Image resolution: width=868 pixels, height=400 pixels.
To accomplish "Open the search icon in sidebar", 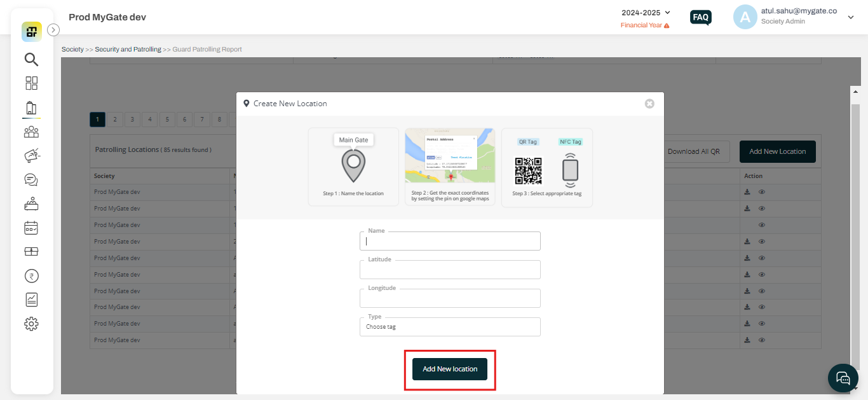I will coord(31,59).
